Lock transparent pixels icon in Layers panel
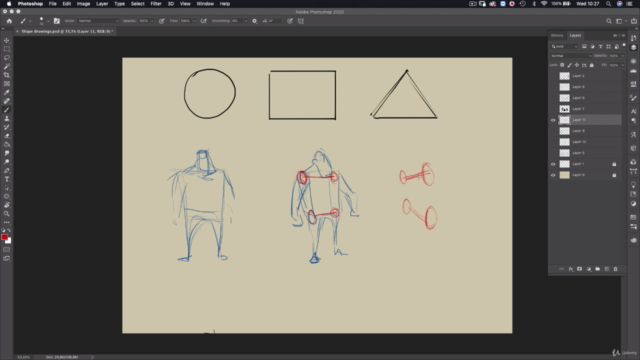 562,65
